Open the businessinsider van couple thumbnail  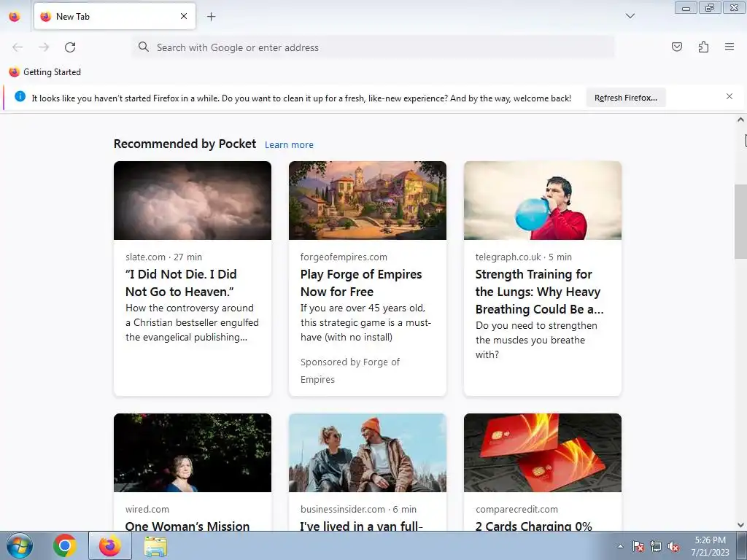click(x=368, y=453)
